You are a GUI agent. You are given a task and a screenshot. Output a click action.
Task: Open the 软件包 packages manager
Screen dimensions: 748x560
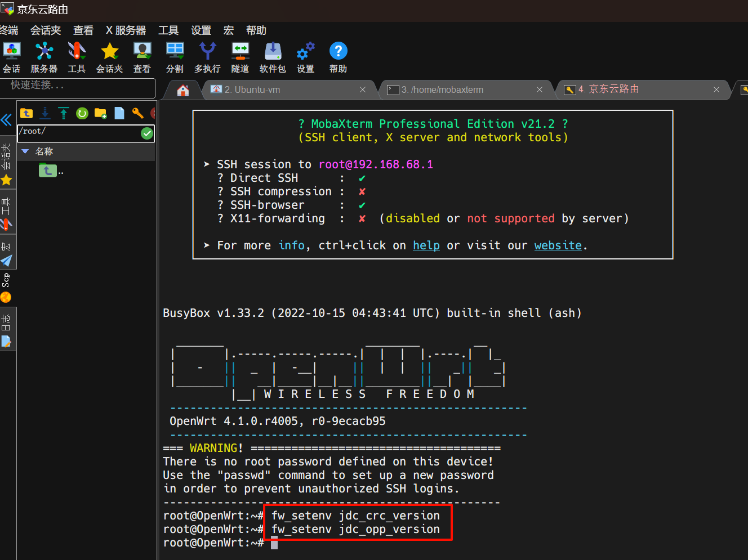click(x=273, y=57)
